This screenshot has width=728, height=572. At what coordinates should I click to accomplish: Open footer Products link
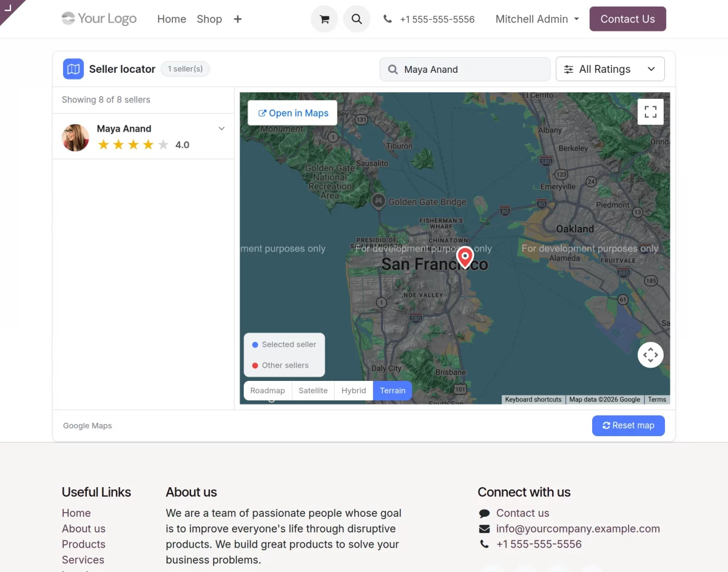(x=84, y=545)
